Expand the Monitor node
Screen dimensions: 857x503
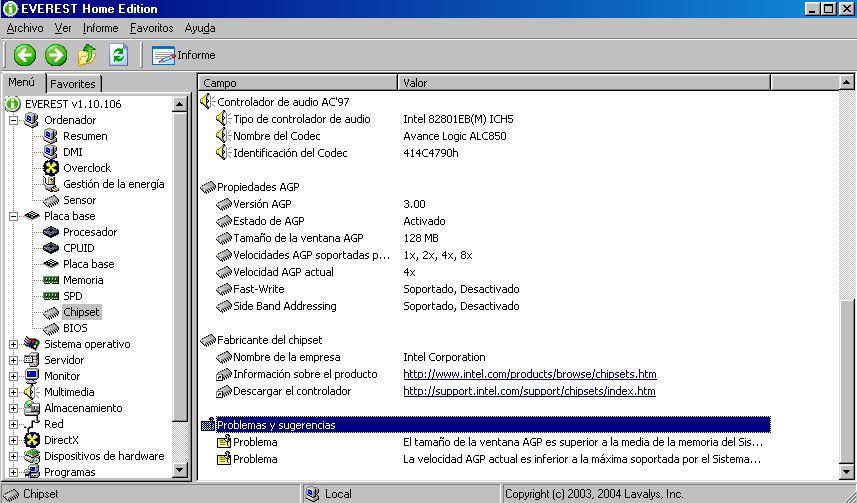[x=13, y=376]
